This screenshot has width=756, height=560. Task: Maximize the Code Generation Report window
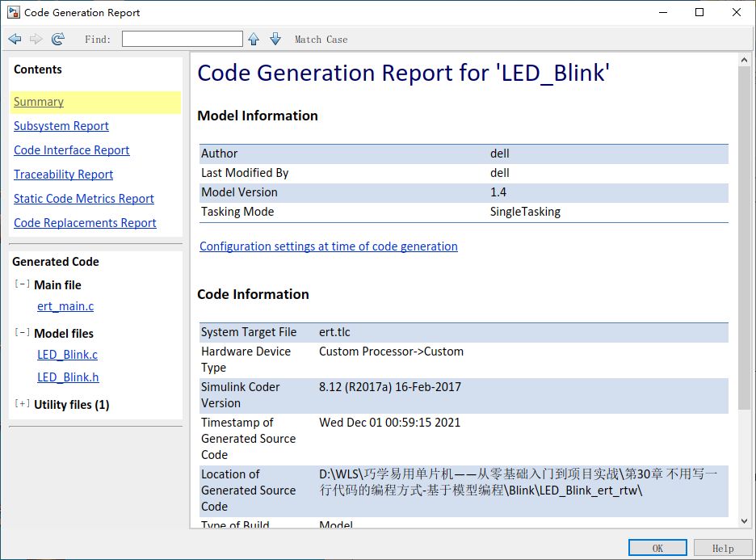click(x=699, y=13)
